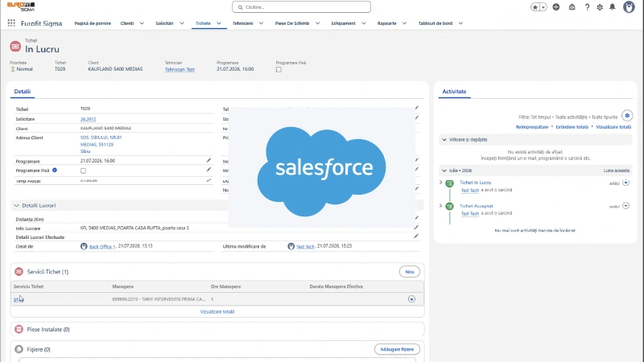Click the Piese Instalate list icon

tap(19, 329)
